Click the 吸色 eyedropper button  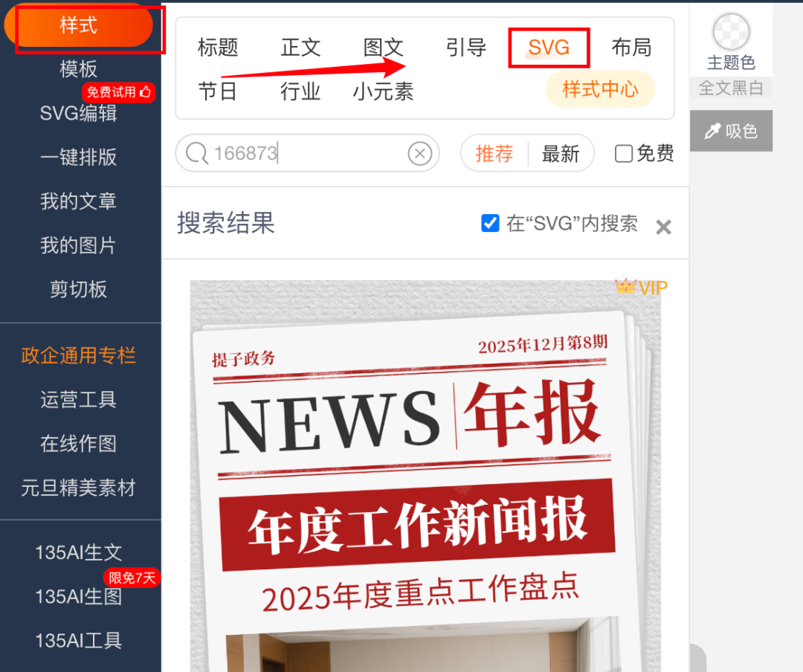731,132
